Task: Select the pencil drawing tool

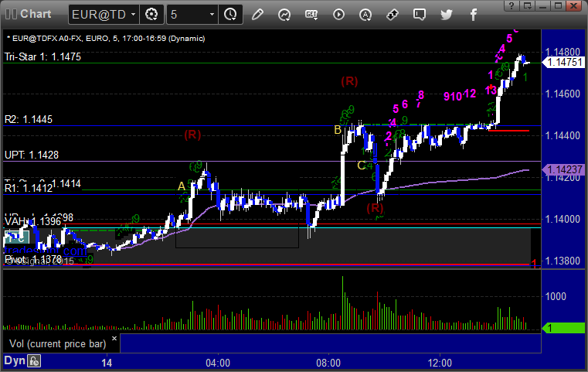Action: (257, 15)
